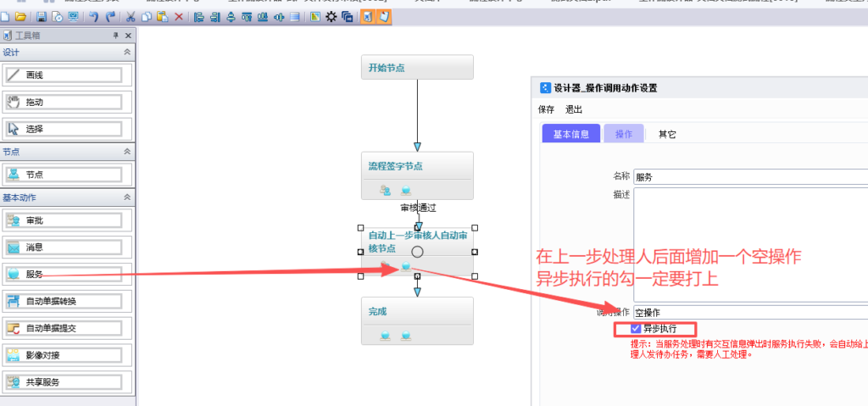The width and height of the screenshot is (868, 406).
Task: Click 保存 in the settings dialog
Action: 546,109
